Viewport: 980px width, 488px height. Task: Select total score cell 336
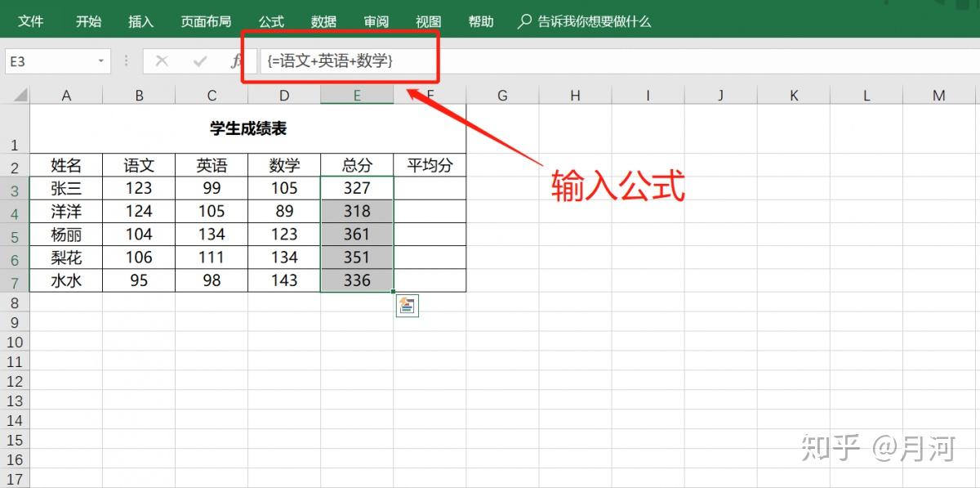pyautogui.click(x=357, y=280)
